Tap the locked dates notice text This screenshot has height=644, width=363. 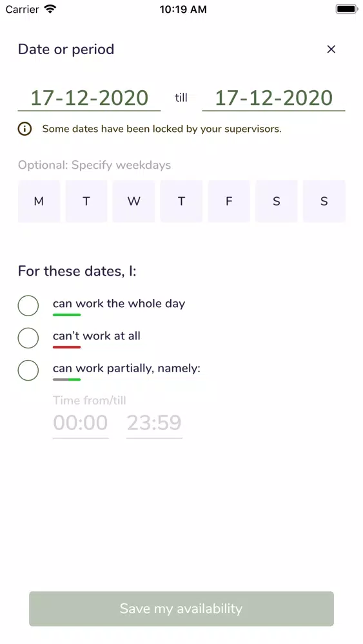point(162,129)
